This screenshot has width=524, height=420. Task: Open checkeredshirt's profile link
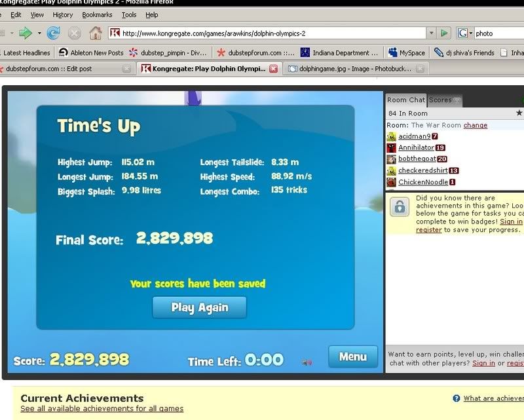pyautogui.click(x=423, y=170)
